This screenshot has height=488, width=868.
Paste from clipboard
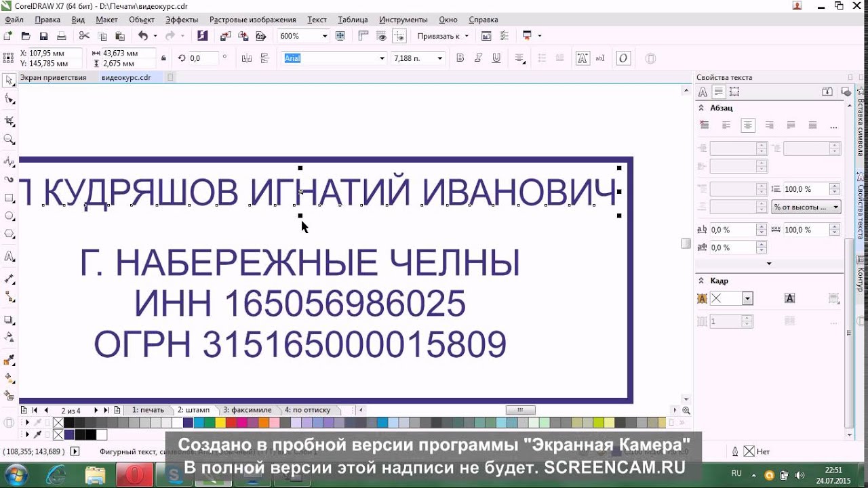pyautogui.click(x=120, y=36)
